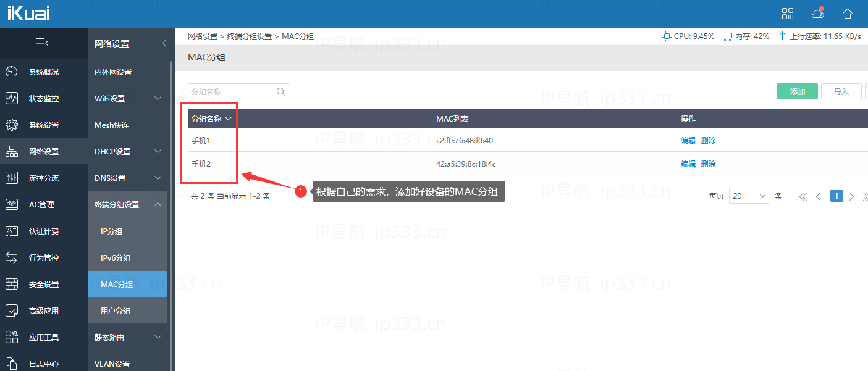Viewport: 868px width, 371px height.
Task: Click the memory usage icon
Action: pos(727,36)
